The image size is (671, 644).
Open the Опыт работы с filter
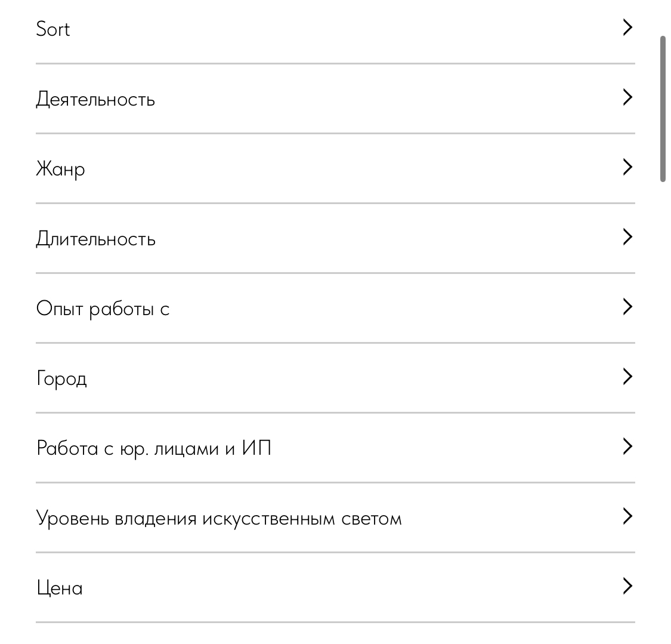[x=335, y=308]
